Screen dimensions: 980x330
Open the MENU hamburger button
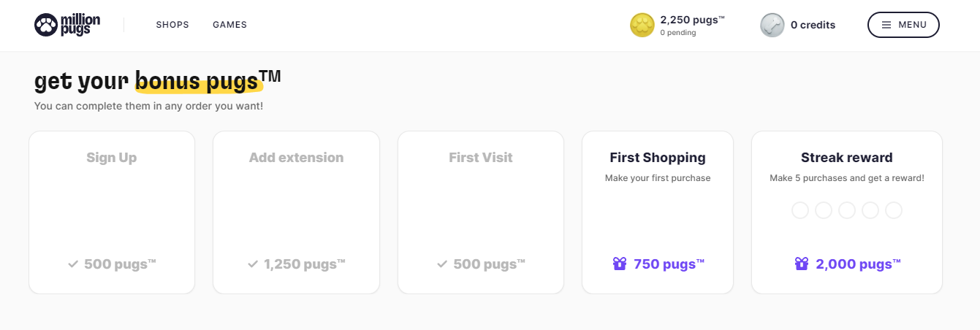pos(903,25)
